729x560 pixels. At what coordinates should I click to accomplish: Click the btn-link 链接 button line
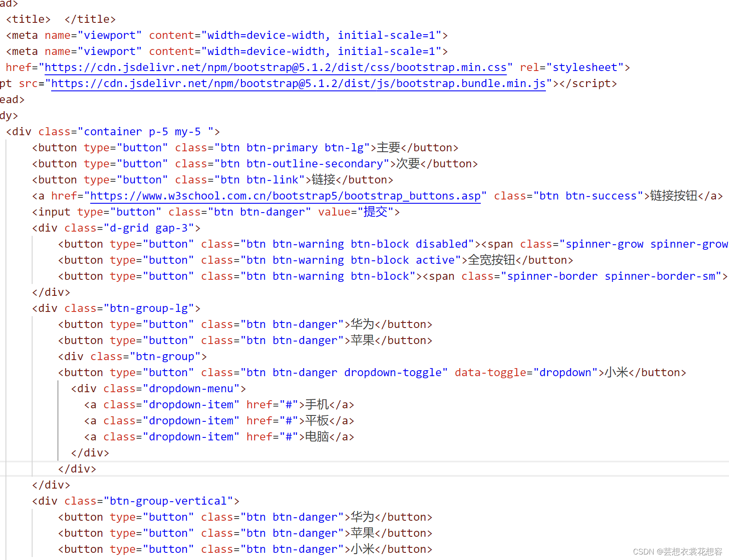[213, 180]
